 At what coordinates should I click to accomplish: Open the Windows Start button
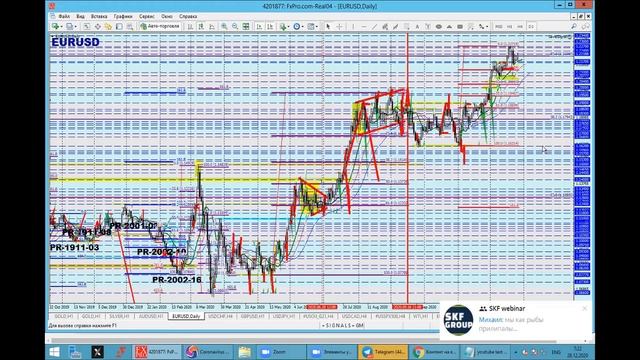54,352
